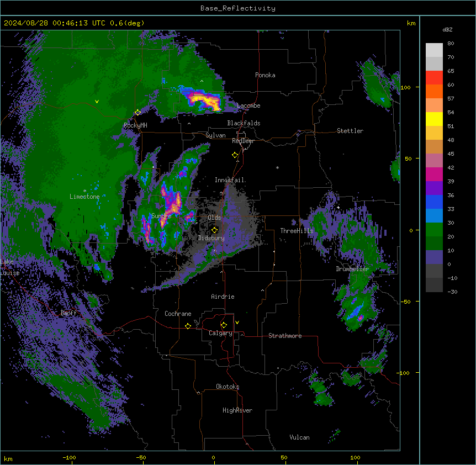The width and height of the screenshot is (476, 465).
Task: Click the Base_Reflectivity title
Action: (x=238, y=8)
